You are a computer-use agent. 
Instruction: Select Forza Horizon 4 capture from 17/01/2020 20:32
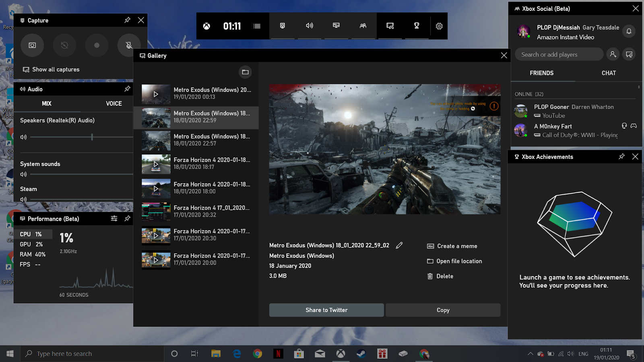click(x=196, y=212)
